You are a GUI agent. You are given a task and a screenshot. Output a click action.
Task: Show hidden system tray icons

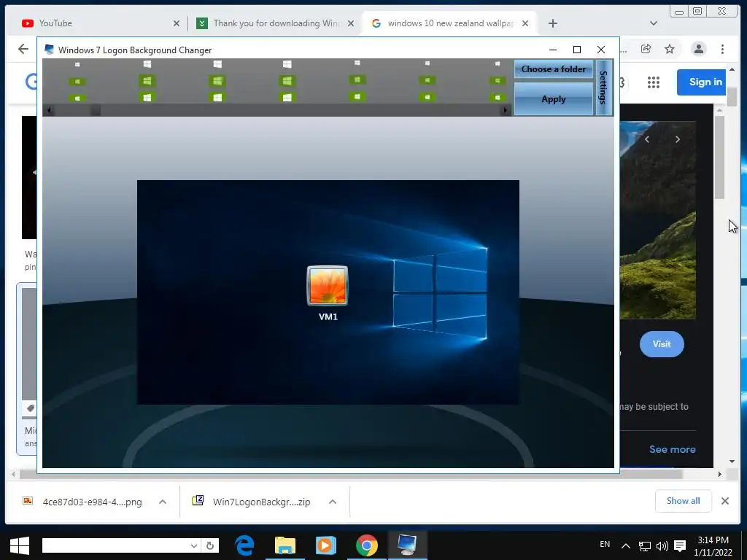point(626,546)
